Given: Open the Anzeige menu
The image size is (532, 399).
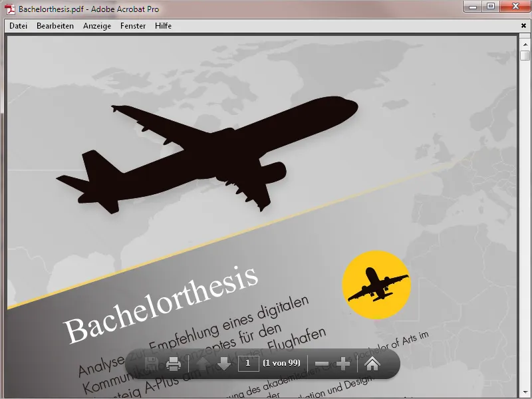Looking at the screenshot, I should click(97, 26).
